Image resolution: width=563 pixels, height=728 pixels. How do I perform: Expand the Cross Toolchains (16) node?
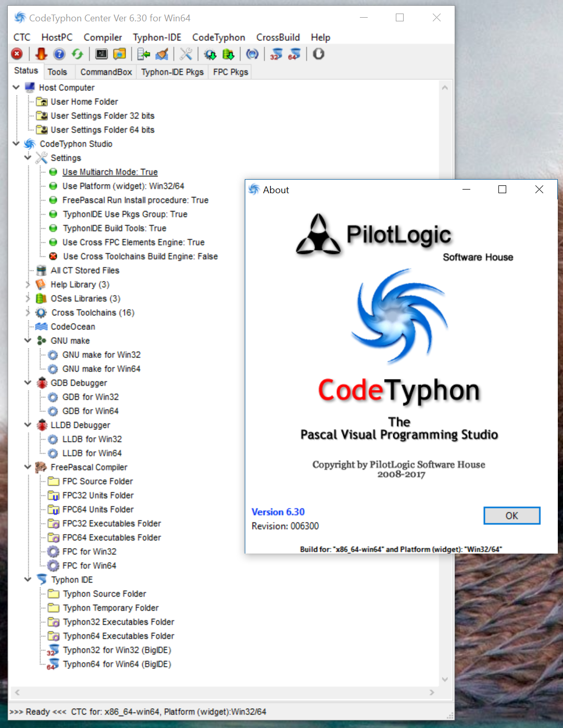pyautogui.click(x=28, y=312)
